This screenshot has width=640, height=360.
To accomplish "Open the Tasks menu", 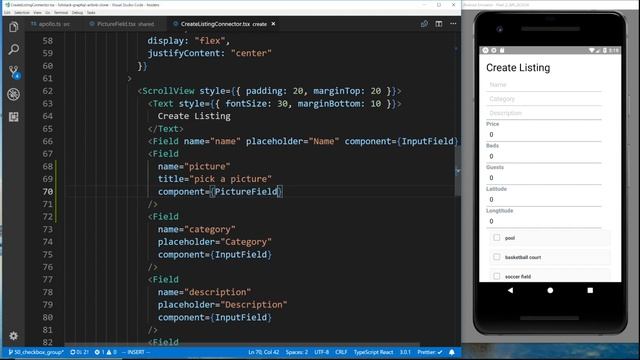I will [91, 13].
